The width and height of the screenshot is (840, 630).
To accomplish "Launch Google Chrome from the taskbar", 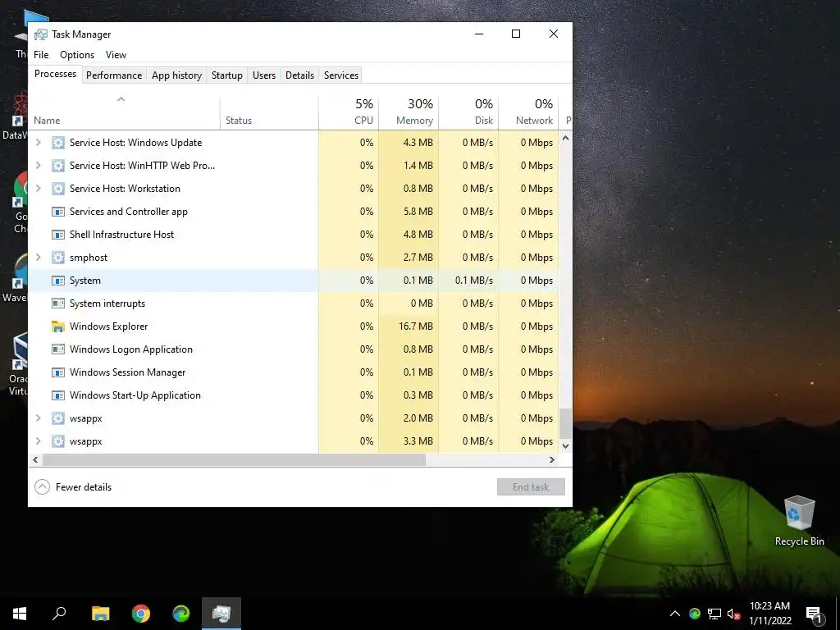I will coord(141,614).
